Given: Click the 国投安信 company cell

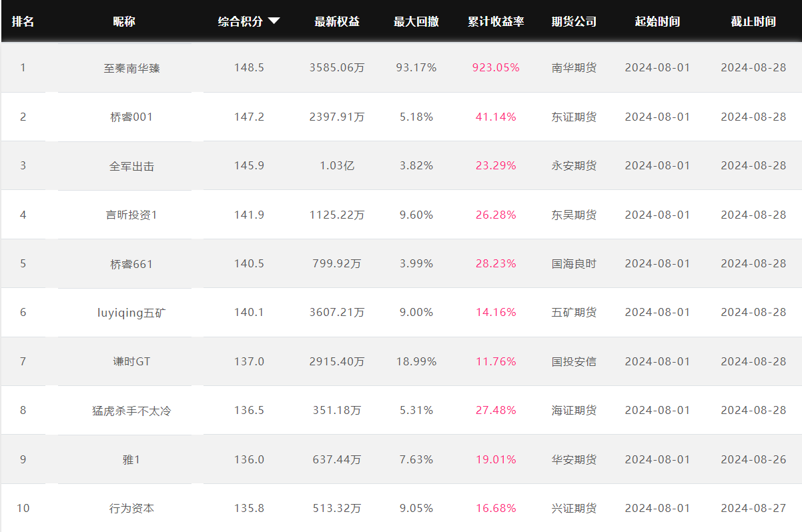Looking at the screenshot, I should 574,361.
